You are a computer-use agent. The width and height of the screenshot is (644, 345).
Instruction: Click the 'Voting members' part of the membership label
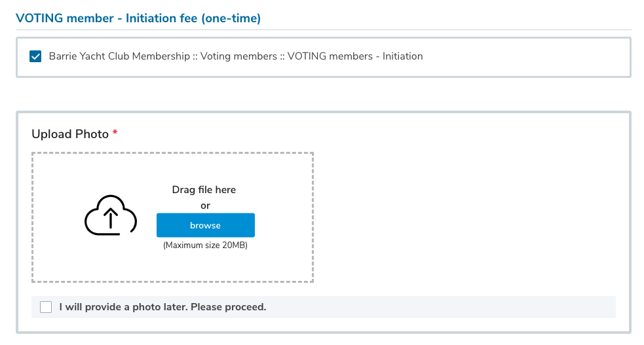coord(238,56)
